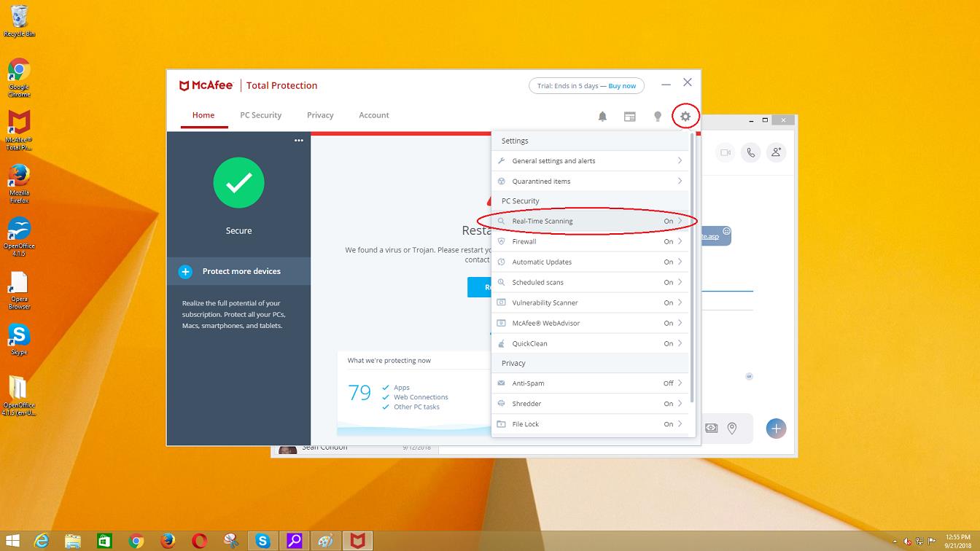Click add contact icon in Skype window

[x=777, y=152]
